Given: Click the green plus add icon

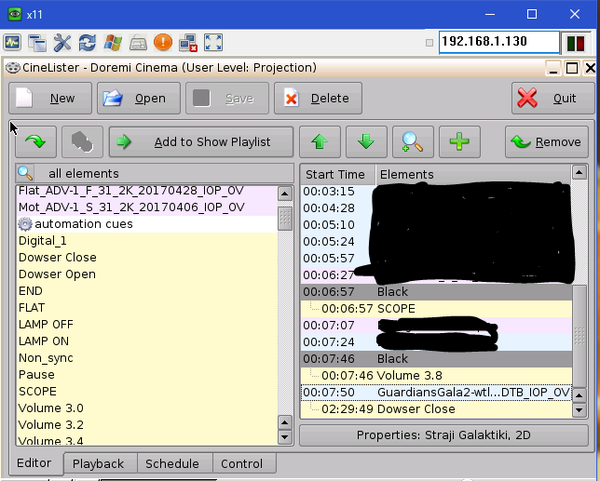Looking at the screenshot, I should coord(459,142).
